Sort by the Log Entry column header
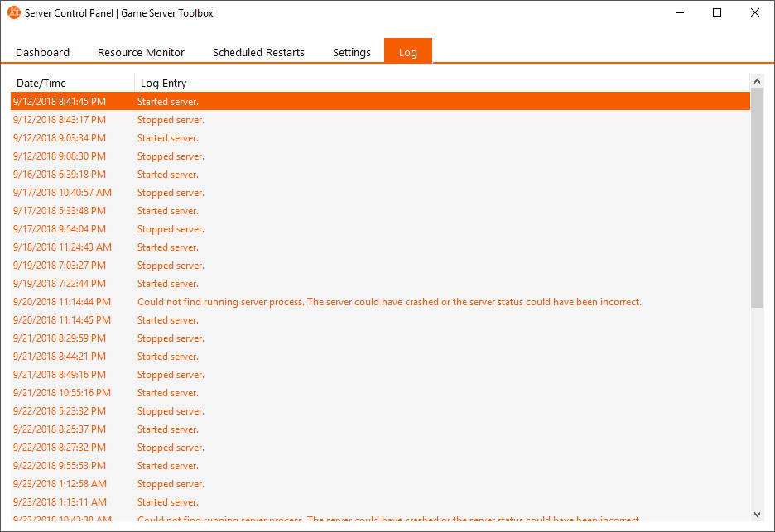The width and height of the screenshot is (775, 532). coord(162,83)
